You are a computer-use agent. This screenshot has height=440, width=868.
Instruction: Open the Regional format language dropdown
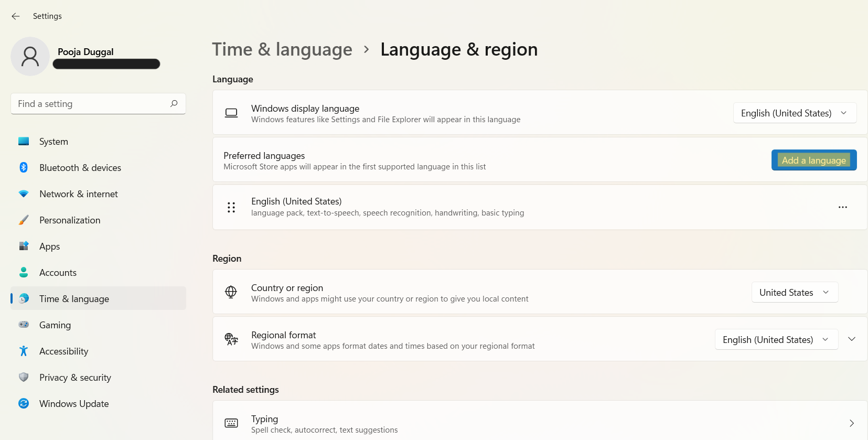(776, 340)
